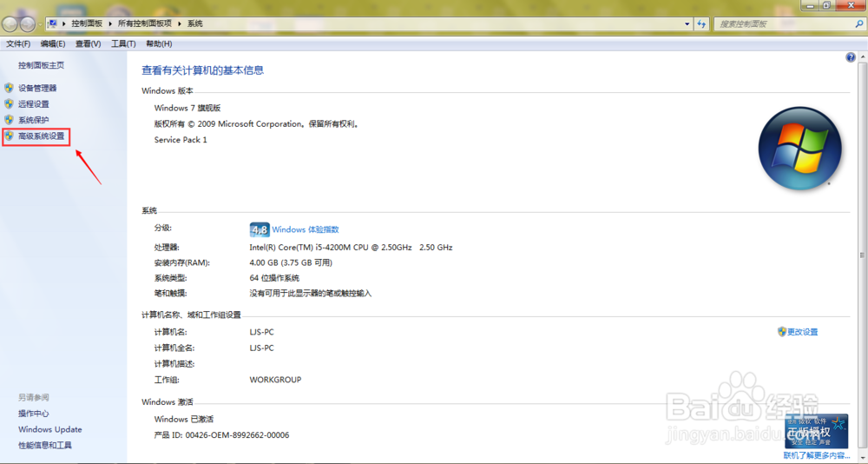
Task: Go to 控制面板主页
Action: point(41,65)
